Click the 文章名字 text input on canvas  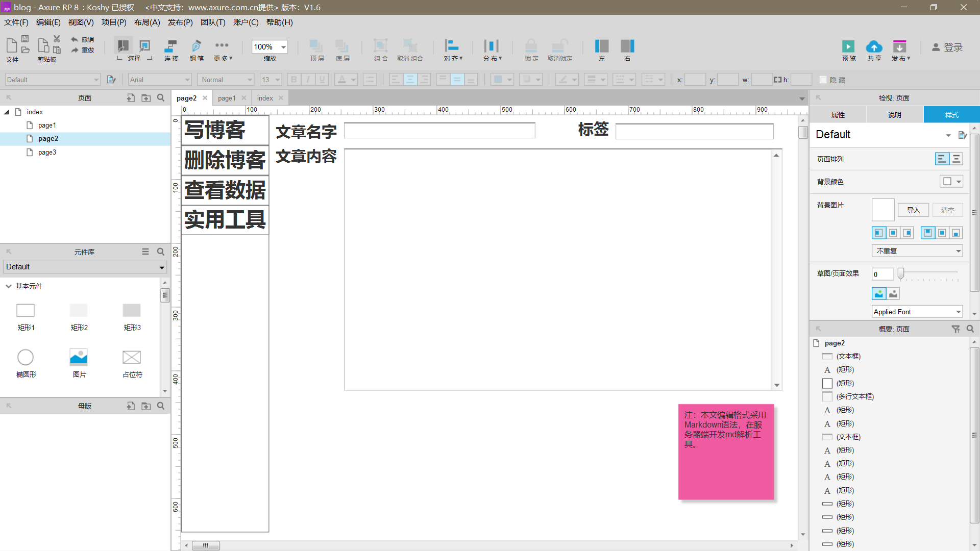click(439, 131)
